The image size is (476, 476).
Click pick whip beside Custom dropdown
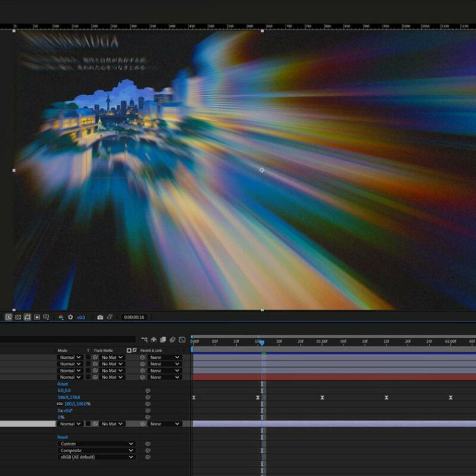pyautogui.click(x=148, y=444)
